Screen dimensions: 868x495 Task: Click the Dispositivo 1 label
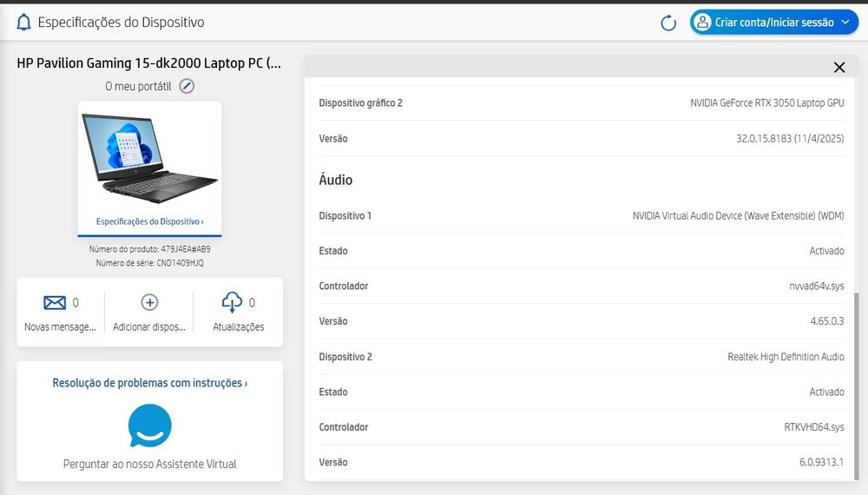(345, 216)
